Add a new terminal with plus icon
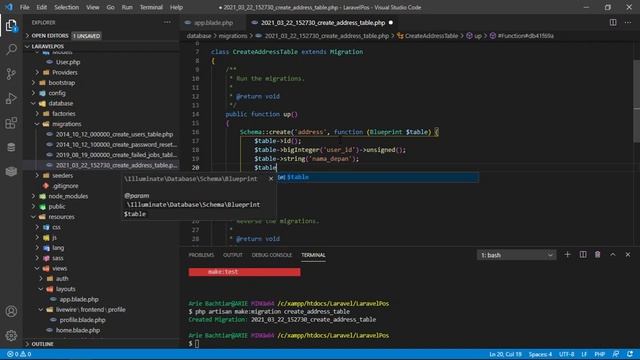The height and width of the screenshot is (360, 640). pos(567,255)
